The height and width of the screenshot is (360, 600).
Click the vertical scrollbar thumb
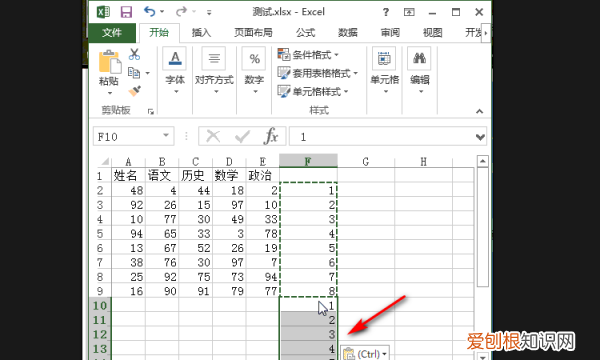coord(483,226)
